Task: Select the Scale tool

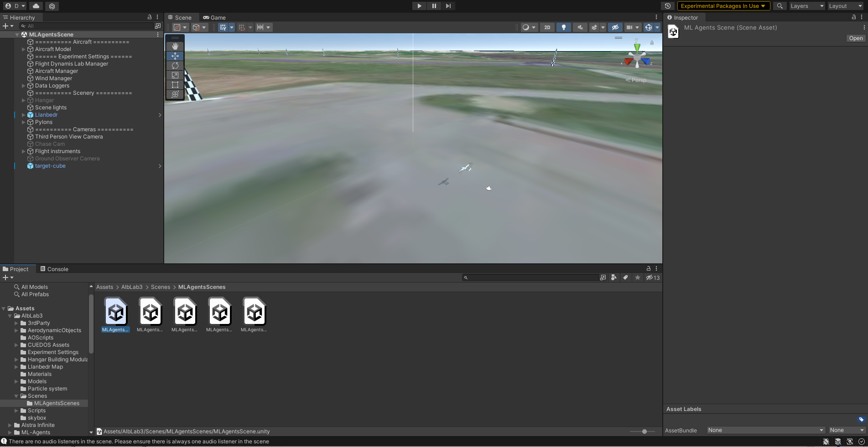Action: tap(175, 75)
